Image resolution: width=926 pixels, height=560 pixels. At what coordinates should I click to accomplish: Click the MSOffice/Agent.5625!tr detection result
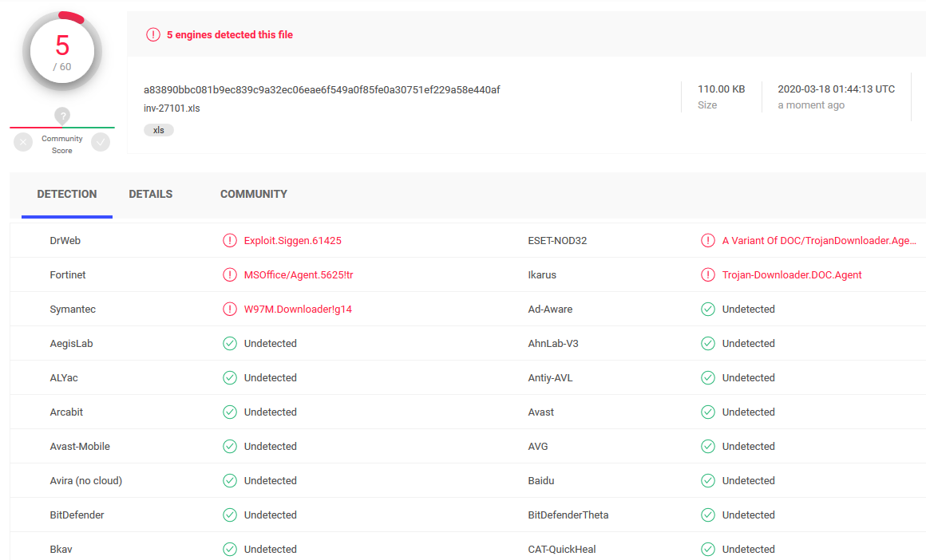299,275
